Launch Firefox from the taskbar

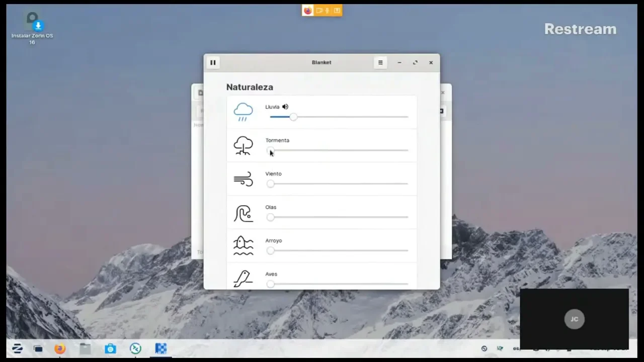pyautogui.click(x=60, y=348)
